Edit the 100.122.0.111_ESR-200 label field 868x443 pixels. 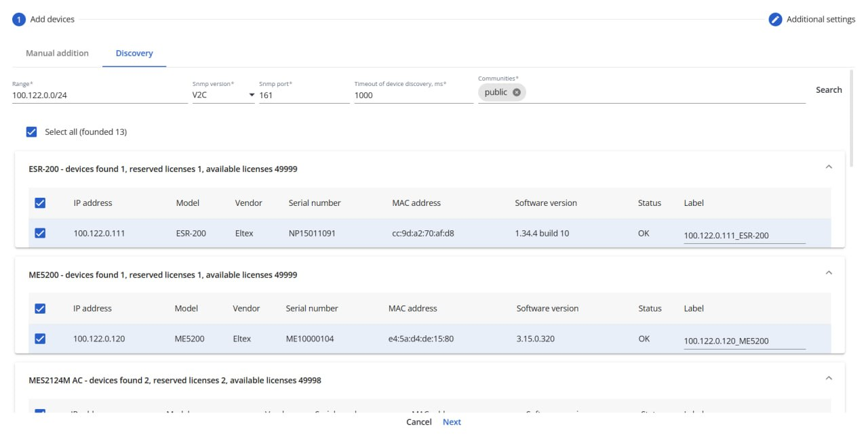pos(744,236)
